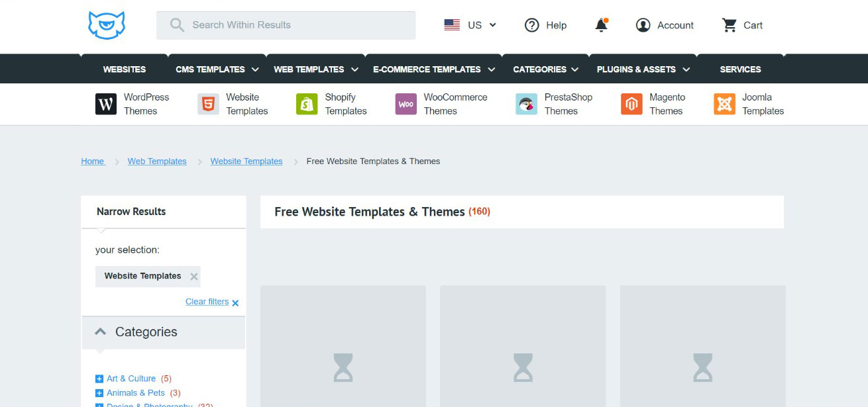Expand the Animals & Pets category
This screenshot has height=407, width=868.
[x=99, y=393]
